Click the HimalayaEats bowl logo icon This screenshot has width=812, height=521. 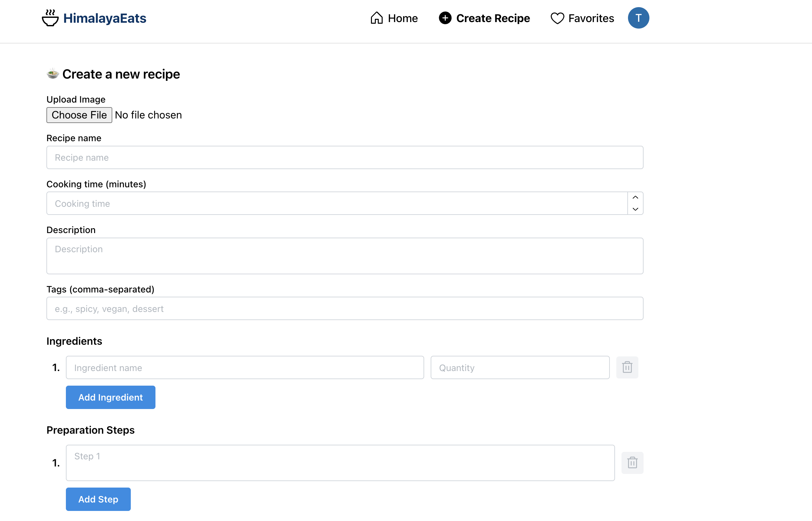(x=50, y=18)
